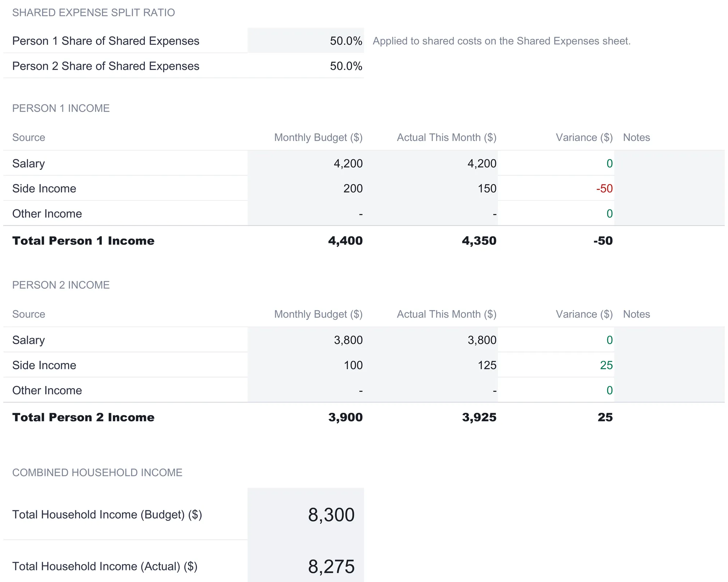Screen dimensions: 728x582
Task: Select Person 2 Salary actual this month cell
Action: [x=431, y=340]
